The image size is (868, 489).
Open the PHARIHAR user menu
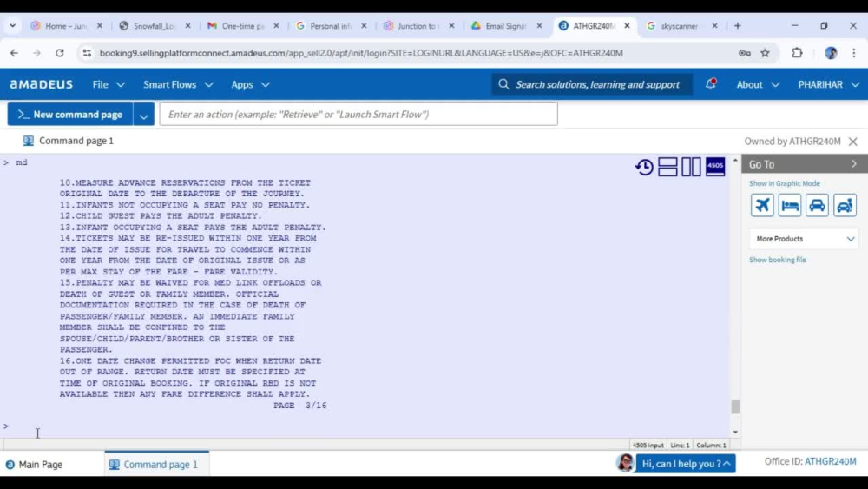pyautogui.click(x=829, y=84)
